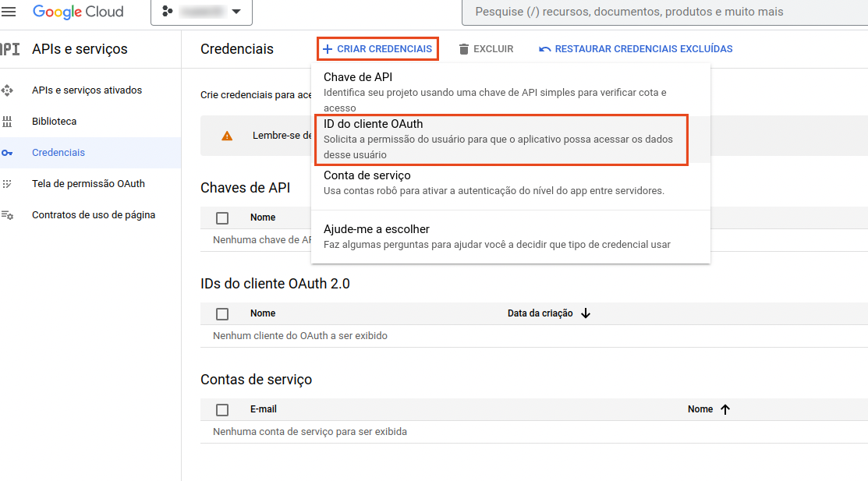Choose Chave de API option
This screenshot has height=481, width=868.
[x=510, y=91]
